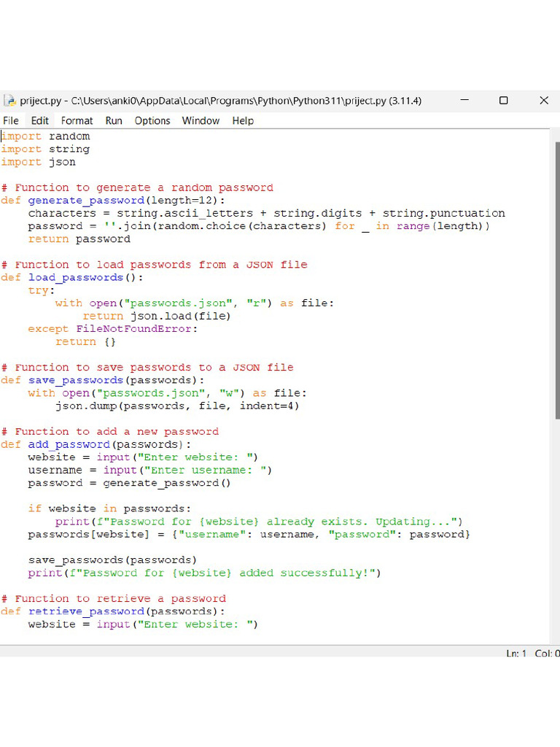Open the Window menu
This screenshot has height=747, width=560.
coord(201,120)
